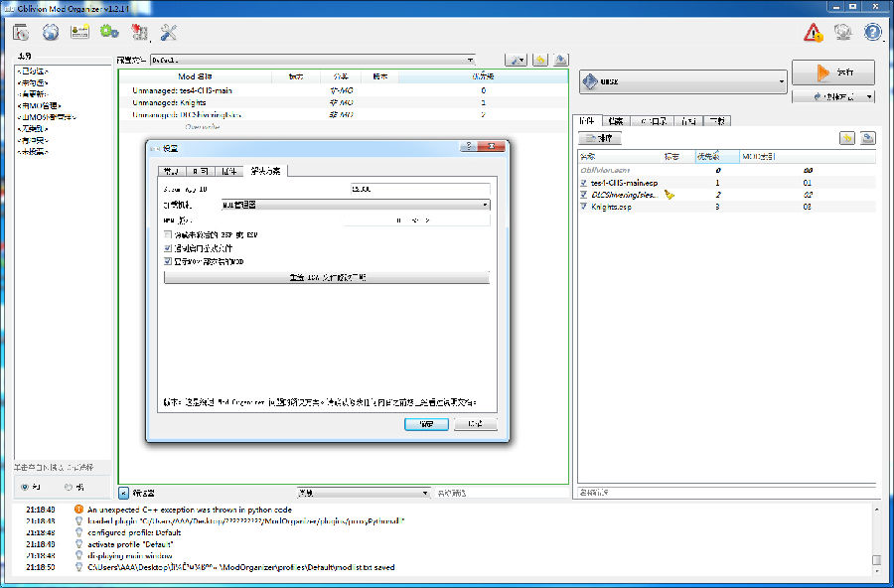Select the active fourth workarounds tab in settings
The width and height of the screenshot is (894, 588).
point(265,171)
